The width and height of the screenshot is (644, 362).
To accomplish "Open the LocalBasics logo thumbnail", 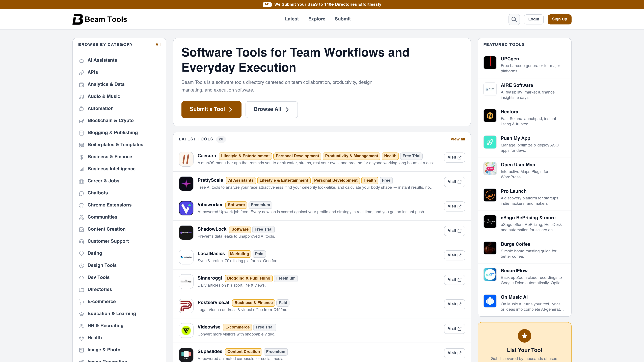I will 186,257.
